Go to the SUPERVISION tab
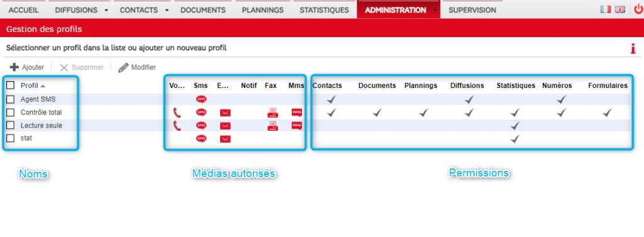The width and height of the screenshot is (644, 237). [x=472, y=10]
